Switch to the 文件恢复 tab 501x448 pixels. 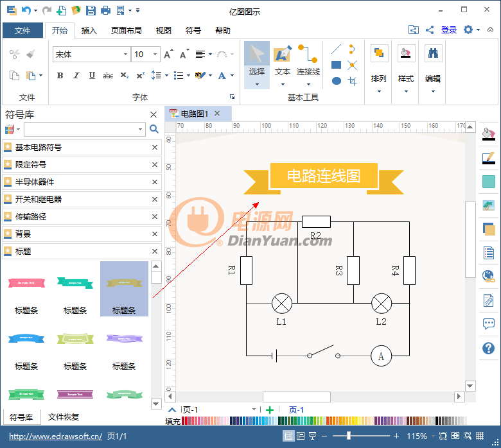tap(63, 417)
